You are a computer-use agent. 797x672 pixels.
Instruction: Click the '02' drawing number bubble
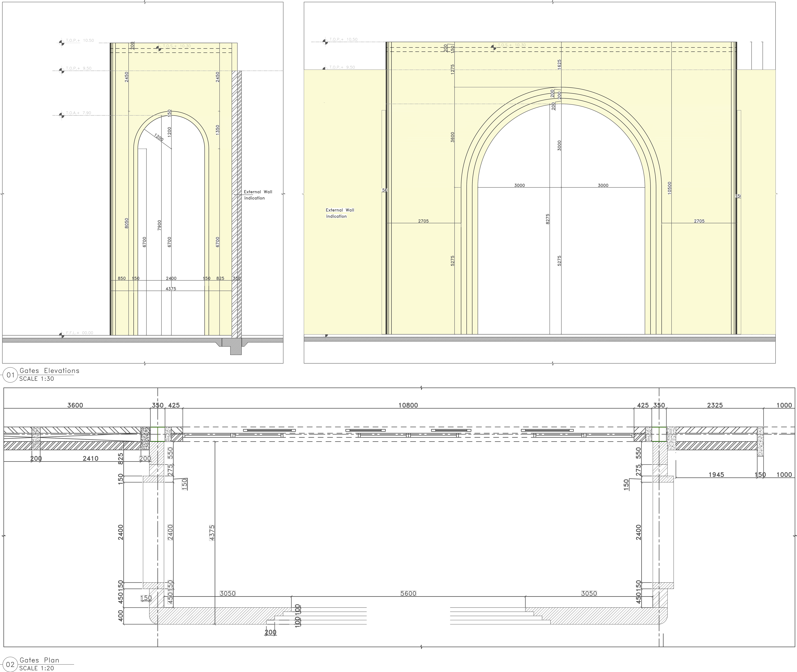[10, 664]
